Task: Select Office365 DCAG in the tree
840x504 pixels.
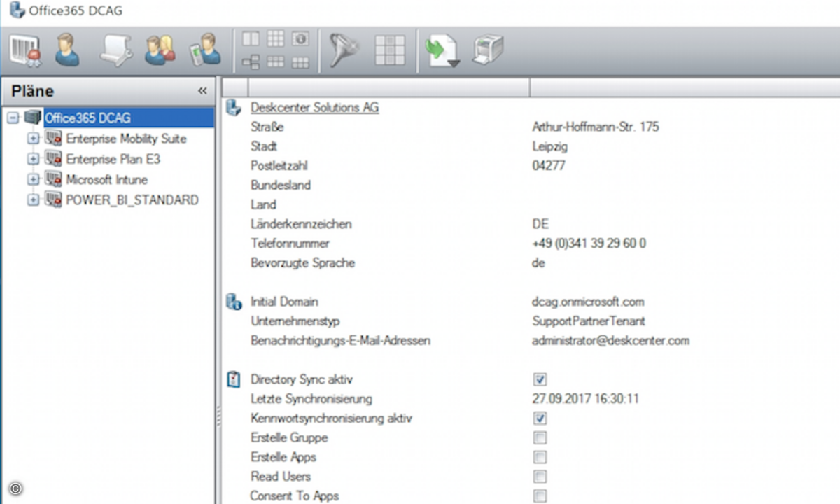Action: (x=87, y=118)
